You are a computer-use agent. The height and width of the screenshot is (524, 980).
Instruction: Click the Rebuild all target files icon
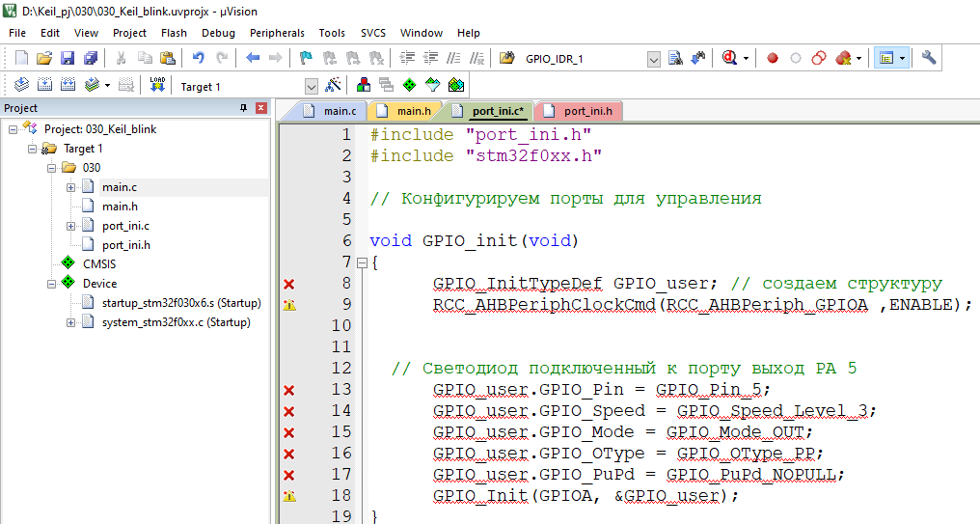(x=68, y=85)
